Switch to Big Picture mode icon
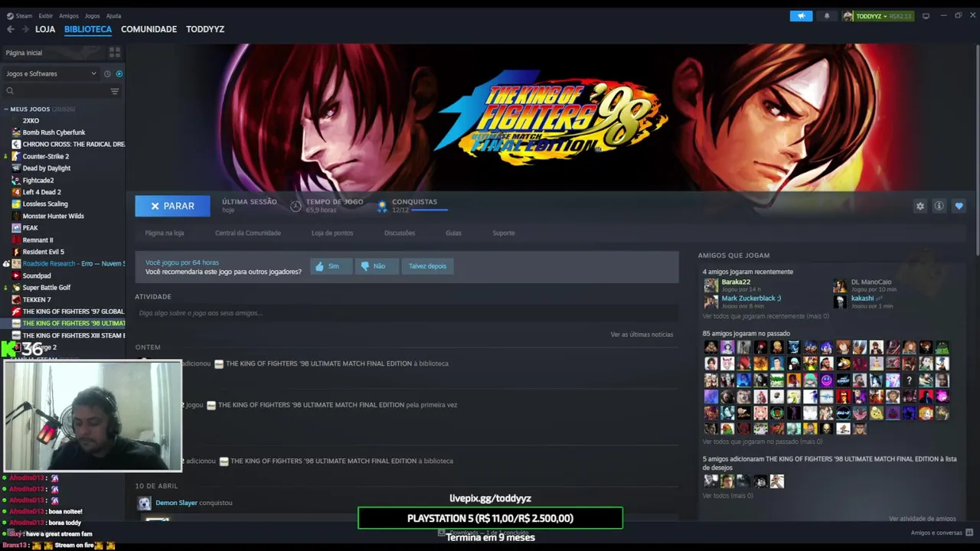This screenshot has height=551, width=980. click(926, 16)
